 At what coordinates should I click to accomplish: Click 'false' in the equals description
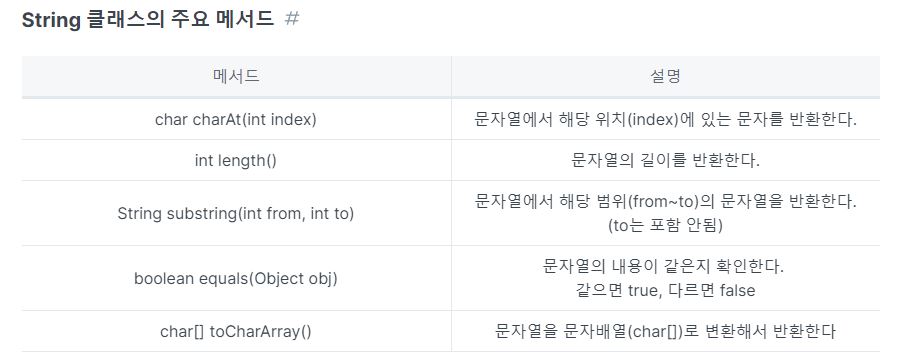point(736,290)
